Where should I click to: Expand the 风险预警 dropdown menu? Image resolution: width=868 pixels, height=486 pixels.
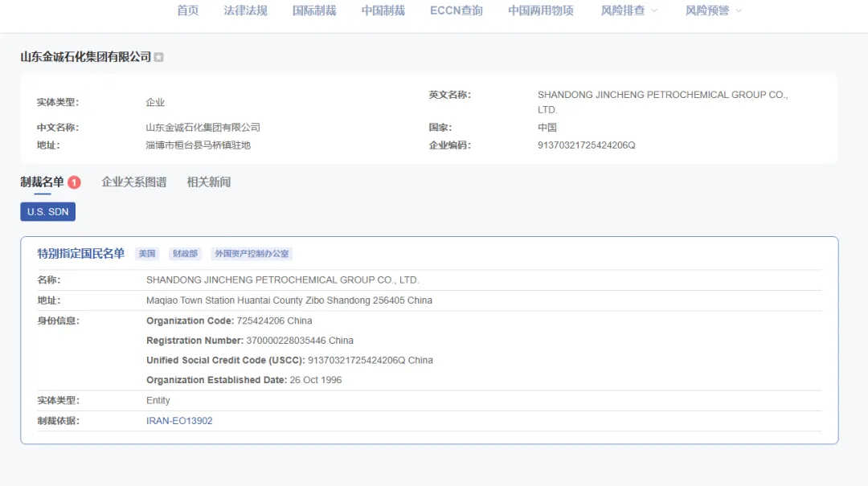(714, 10)
